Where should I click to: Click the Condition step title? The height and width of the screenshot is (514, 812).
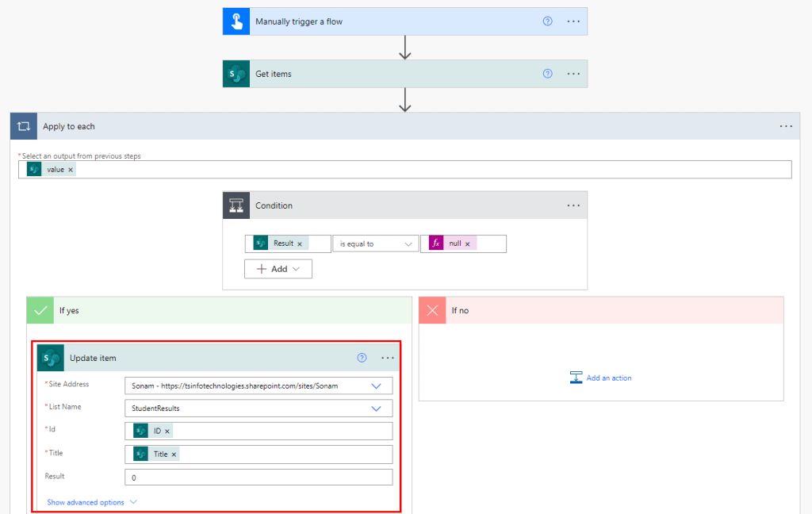point(274,205)
